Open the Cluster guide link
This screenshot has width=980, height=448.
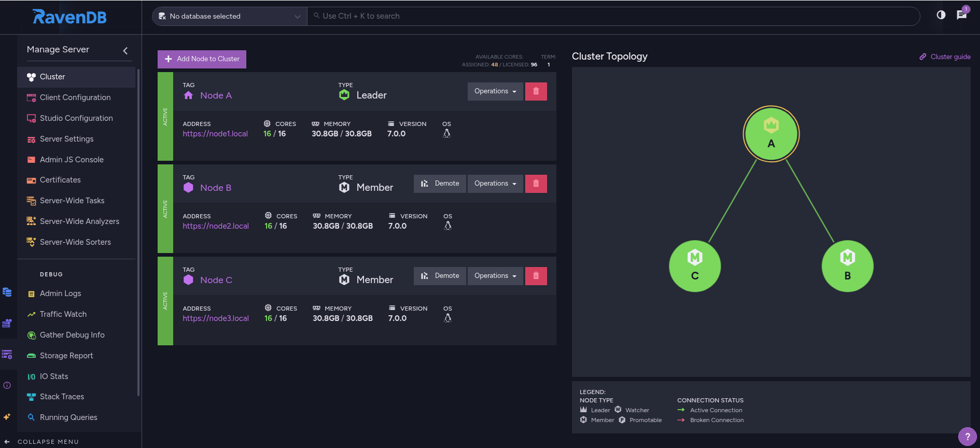pos(945,57)
